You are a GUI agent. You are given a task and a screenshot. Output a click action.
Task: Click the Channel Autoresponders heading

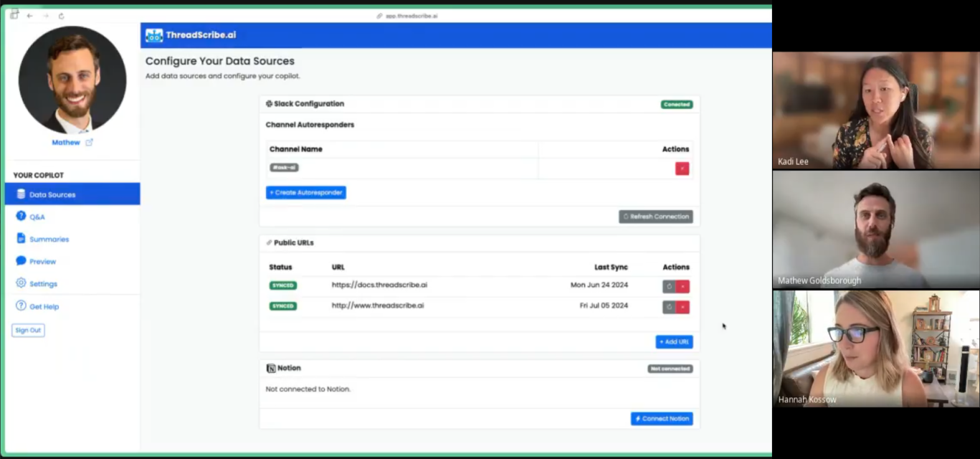click(x=310, y=125)
